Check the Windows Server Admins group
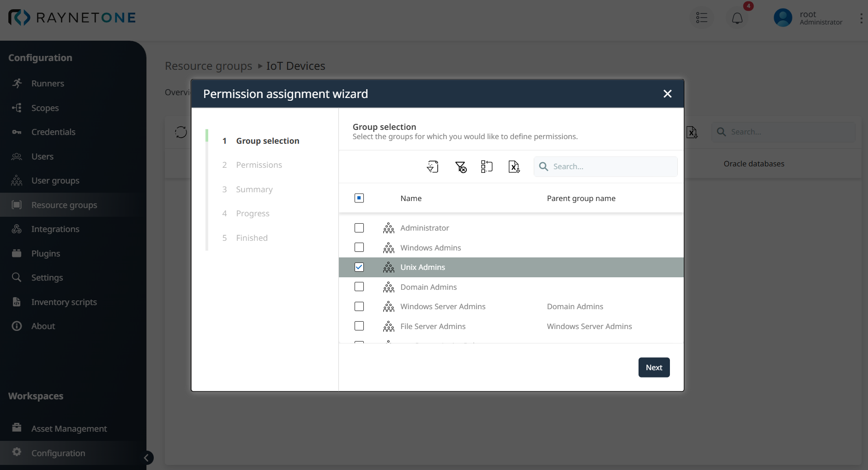The height and width of the screenshot is (470, 868). (359, 306)
